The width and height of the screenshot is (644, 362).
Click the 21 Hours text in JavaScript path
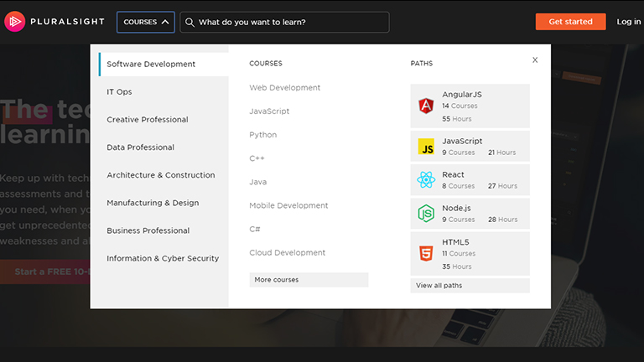tap(502, 153)
